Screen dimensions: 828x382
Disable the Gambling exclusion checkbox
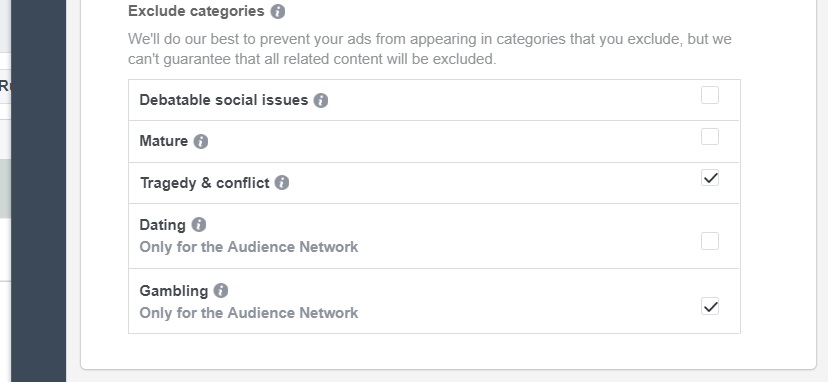(x=710, y=306)
